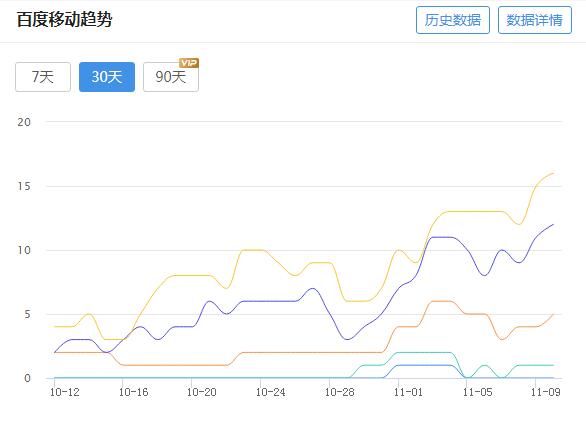Select the 30天 range tab
This screenshot has width=586, height=425.
(x=107, y=77)
